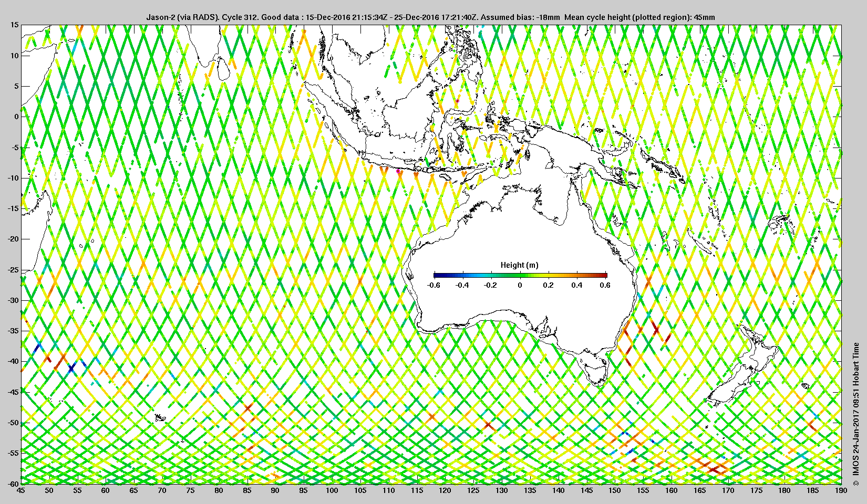Image resolution: width=867 pixels, height=504 pixels.
Task: Click the 15 latitude label on y-axis
Action: (x=14, y=25)
